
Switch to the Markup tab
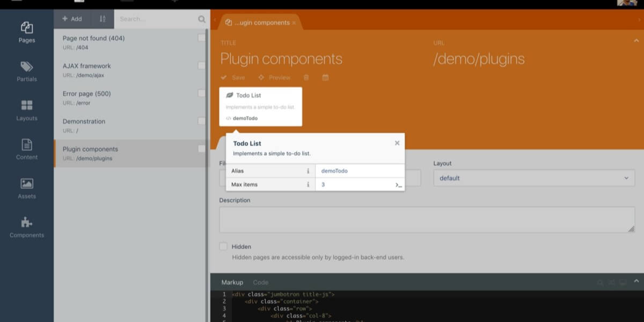pos(232,282)
